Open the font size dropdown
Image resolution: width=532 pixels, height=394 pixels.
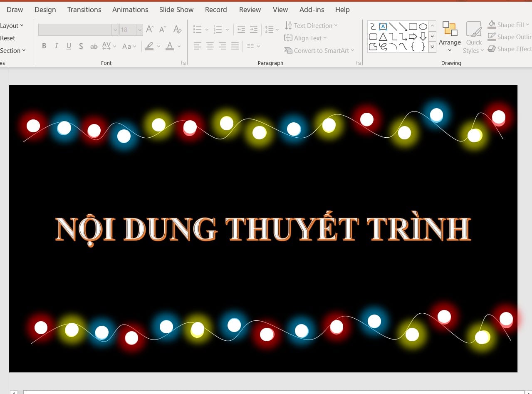(x=139, y=30)
